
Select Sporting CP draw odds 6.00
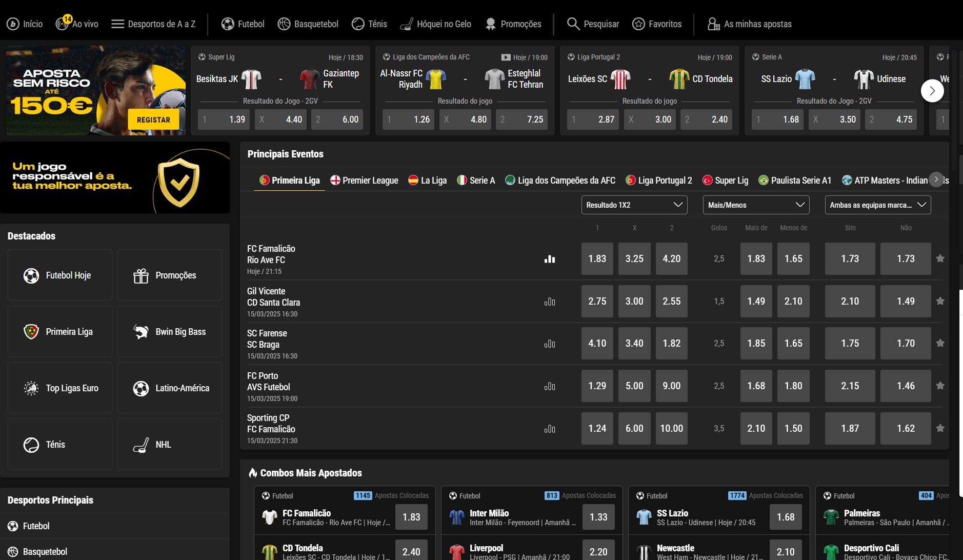634,428
